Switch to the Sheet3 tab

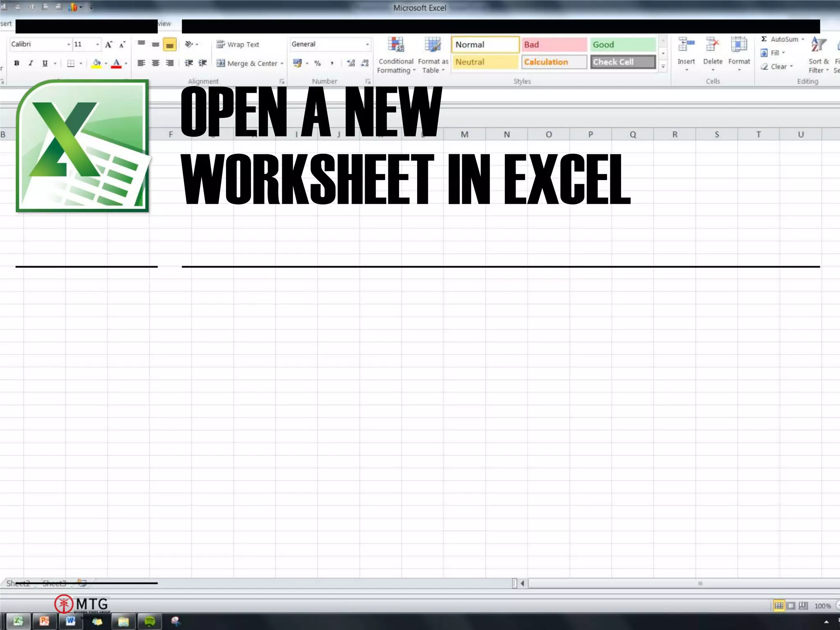pyautogui.click(x=54, y=583)
